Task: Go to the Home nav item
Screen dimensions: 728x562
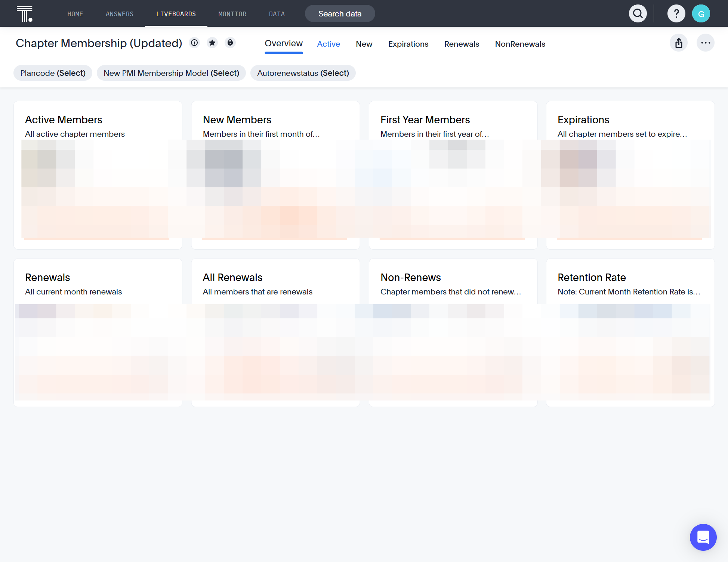Action: pyautogui.click(x=75, y=14)
